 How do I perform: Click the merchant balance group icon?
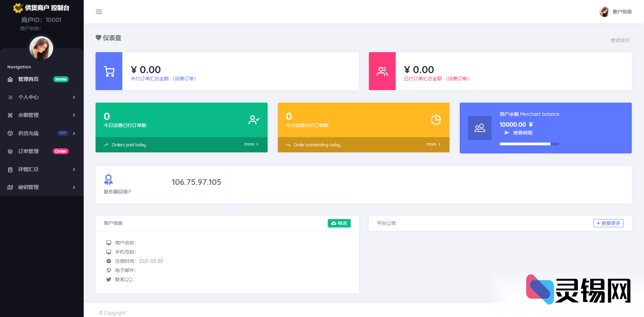click(479, 128)
